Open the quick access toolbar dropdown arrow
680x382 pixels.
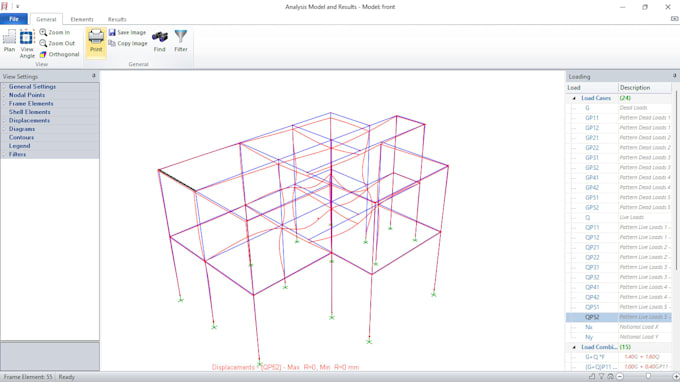(x=18, y=7)
